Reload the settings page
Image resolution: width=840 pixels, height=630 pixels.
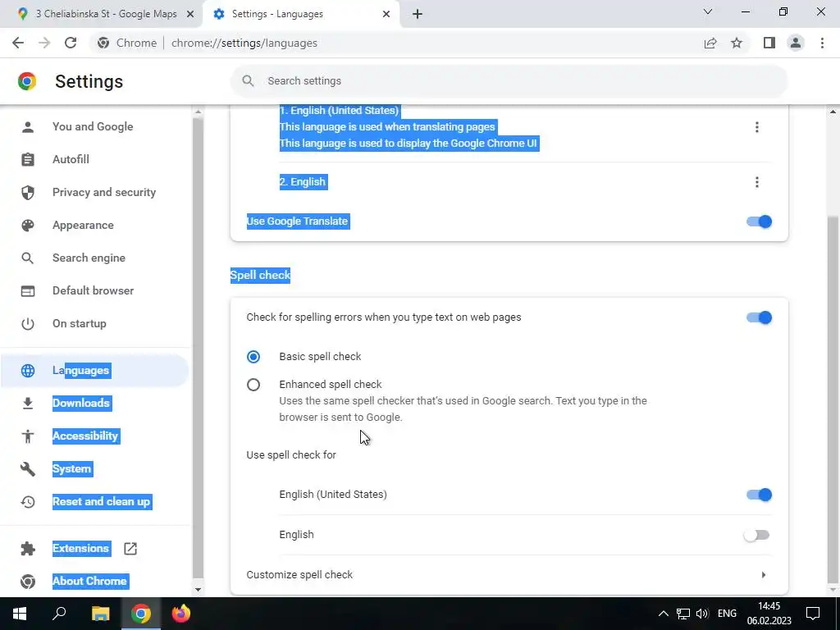(x=71, y=43)
